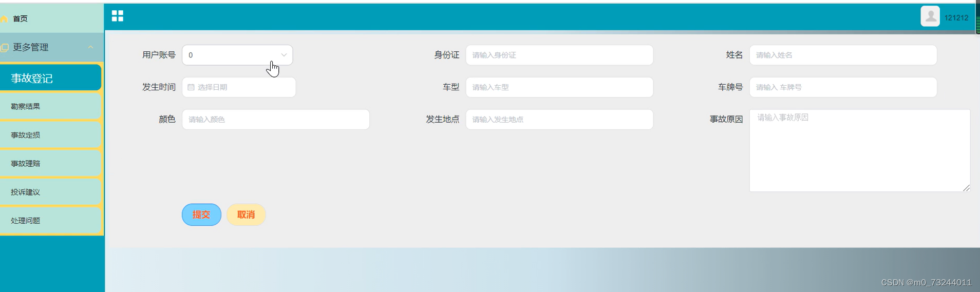This screenshot has width=980, height=292.
Task: Focus the 身份证 input field
Action: click(x=559, y=55)
